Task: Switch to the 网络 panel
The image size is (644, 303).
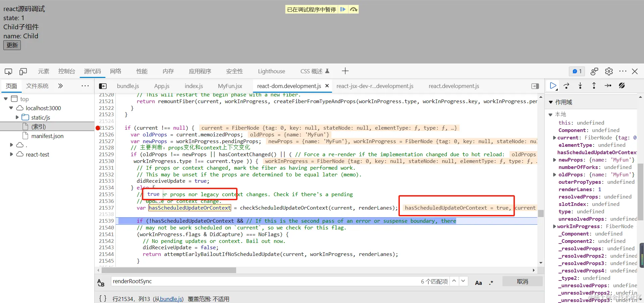Action: (116, 71)
